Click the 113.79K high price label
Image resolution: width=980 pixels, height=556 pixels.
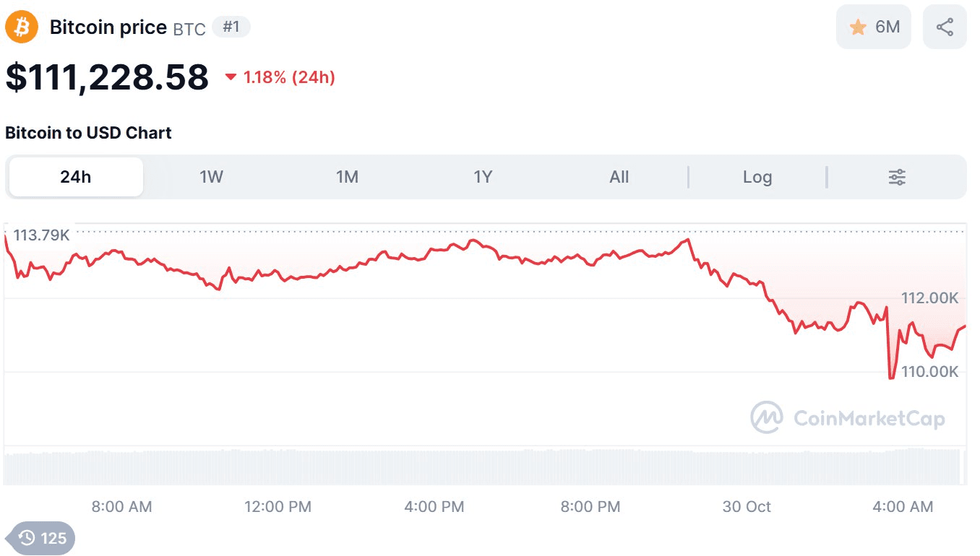pyautogui.click(x=41, y=235)
